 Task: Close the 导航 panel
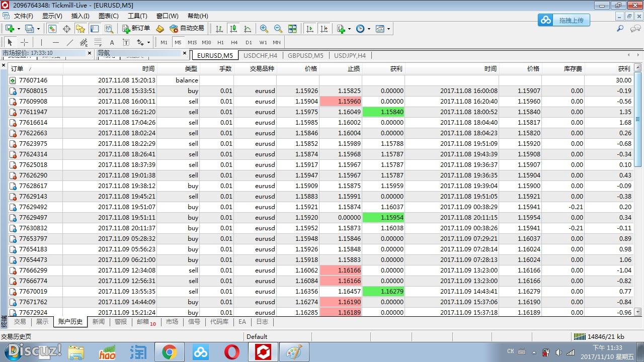(185, 53)
